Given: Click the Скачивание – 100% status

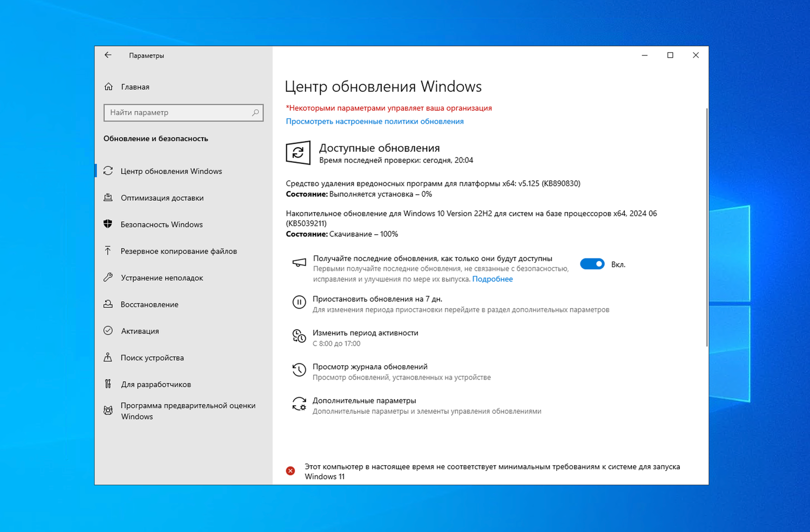Looking at the screenshot, I should (363, 234).
